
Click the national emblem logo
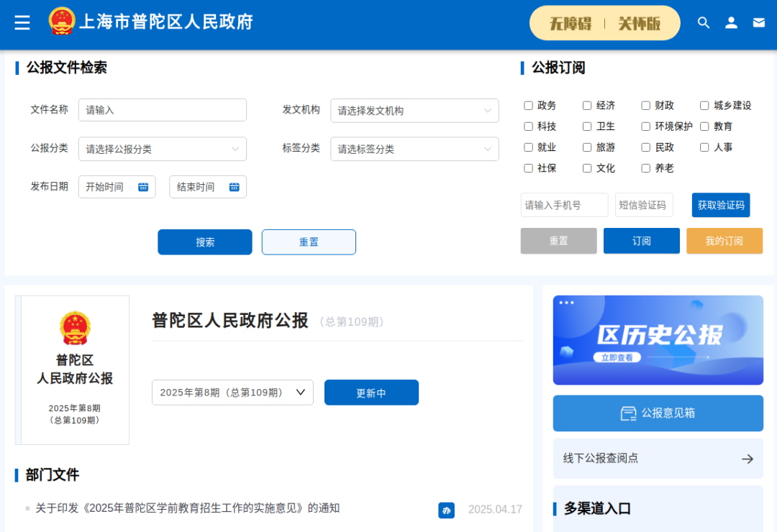click(63, 21)
